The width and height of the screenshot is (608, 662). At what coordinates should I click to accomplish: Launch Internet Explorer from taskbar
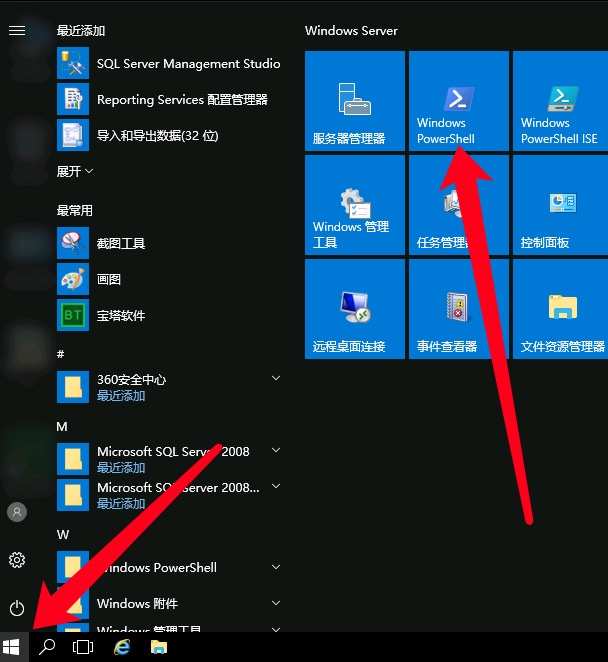click(122, 647)
